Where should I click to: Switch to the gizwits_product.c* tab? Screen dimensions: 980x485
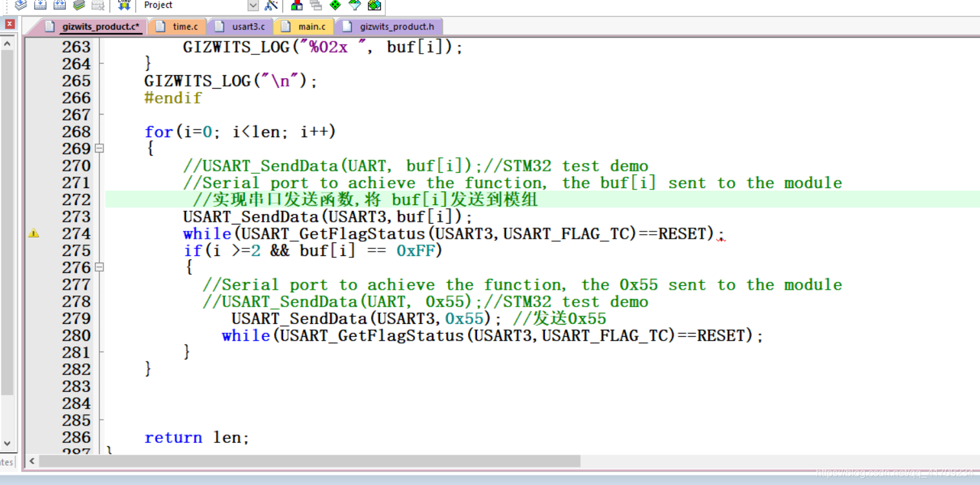94,27
